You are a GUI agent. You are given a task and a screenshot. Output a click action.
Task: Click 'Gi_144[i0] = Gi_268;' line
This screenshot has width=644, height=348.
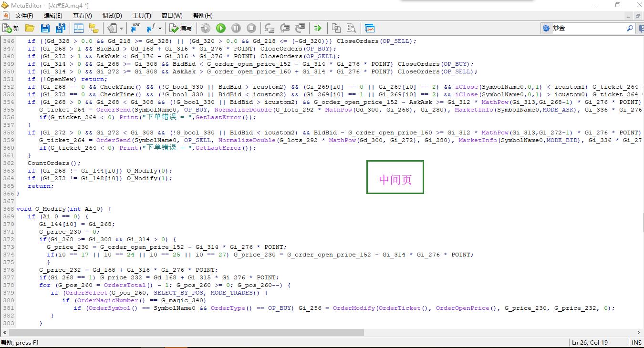click(77, 224)
